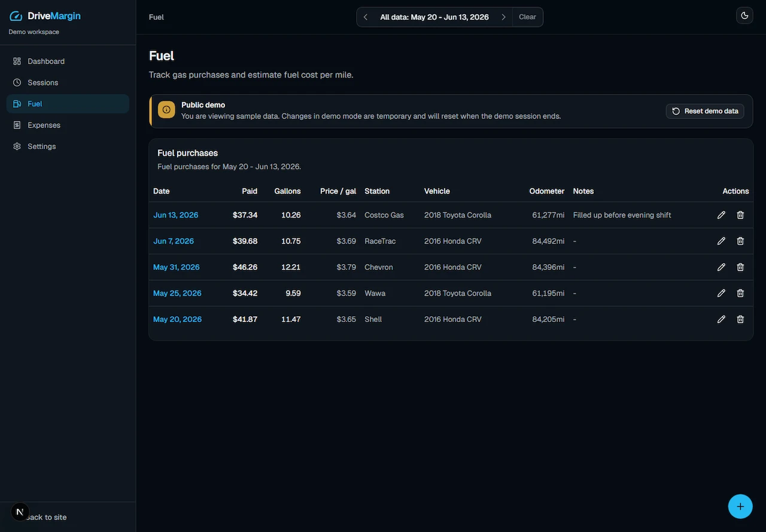
Task: Delete the Jun 13, 2026 fuel purchase
Action: (740, 215)
